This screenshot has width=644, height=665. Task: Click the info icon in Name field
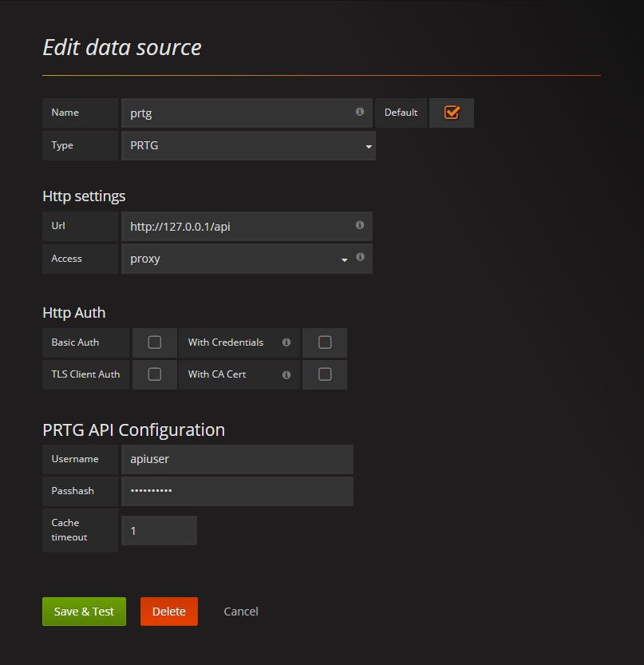coord(360,112)
